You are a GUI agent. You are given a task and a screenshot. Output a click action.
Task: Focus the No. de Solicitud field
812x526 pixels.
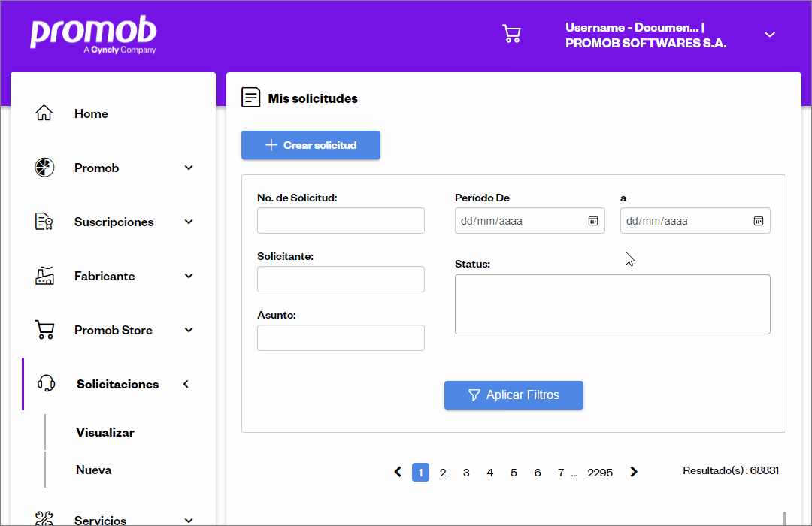[341, 221]
